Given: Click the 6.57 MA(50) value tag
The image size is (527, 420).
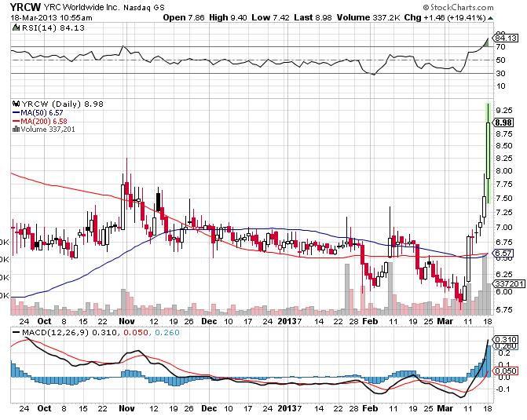Looking at the screenshot, I should [x=503, y=254].
